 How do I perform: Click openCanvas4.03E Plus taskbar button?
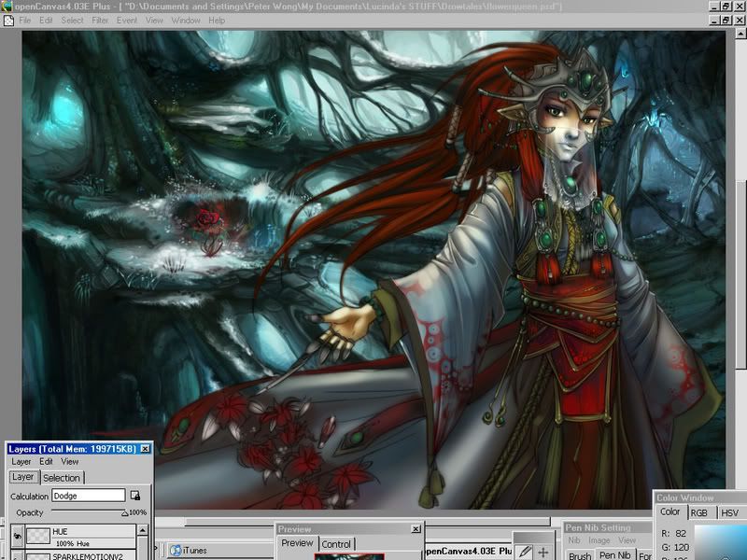(468, 551)
